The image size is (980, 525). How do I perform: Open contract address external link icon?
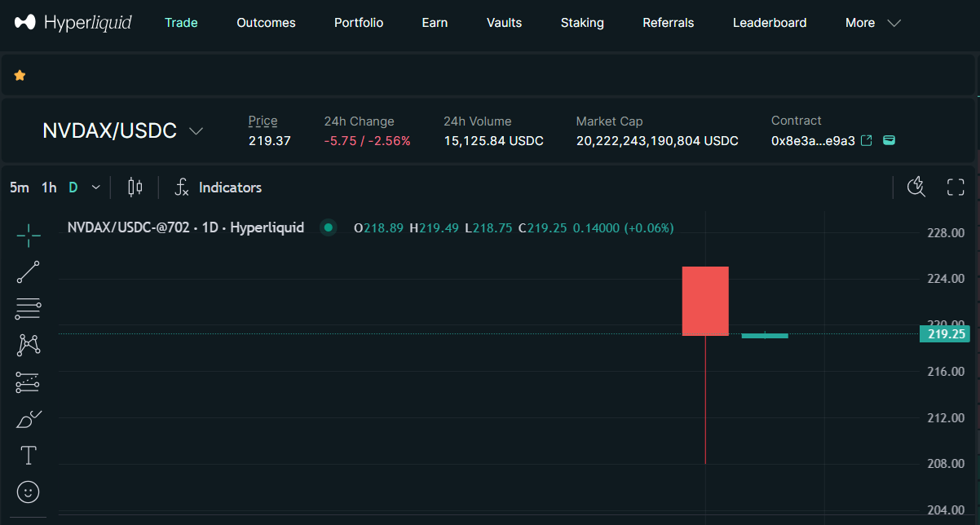pyautogui.click(x=867, y=140)
